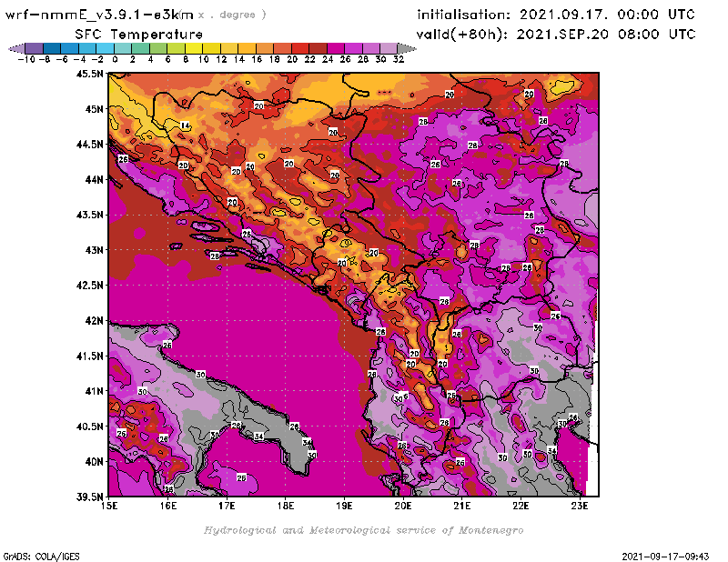Screen dimensions: 728x562
Task: Pick the yellow 8 to 10 legend swatch
Action: pos(194,48)
